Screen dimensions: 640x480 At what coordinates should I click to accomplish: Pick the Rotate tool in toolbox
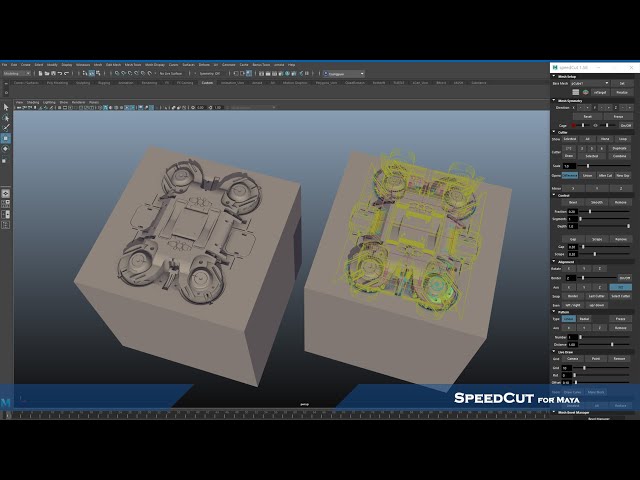pos(6,149)
